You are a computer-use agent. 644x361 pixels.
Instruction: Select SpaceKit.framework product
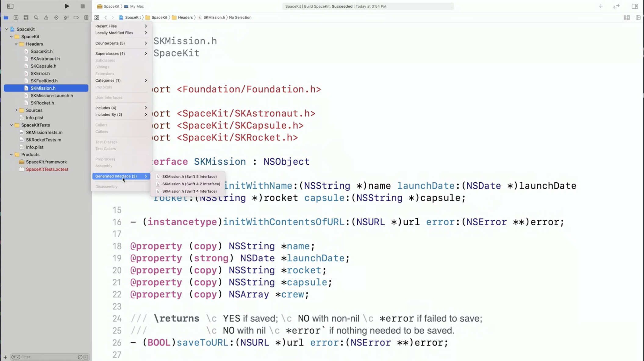tap(46, 162)
